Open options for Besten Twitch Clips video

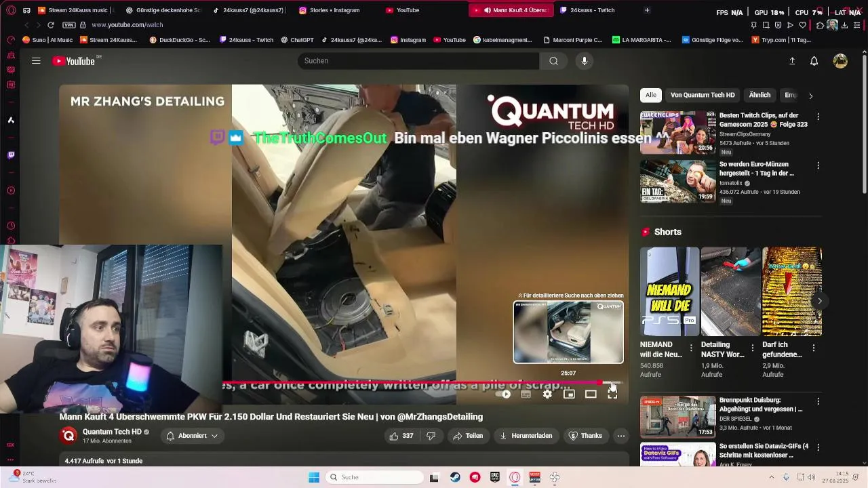coord(818,117)
